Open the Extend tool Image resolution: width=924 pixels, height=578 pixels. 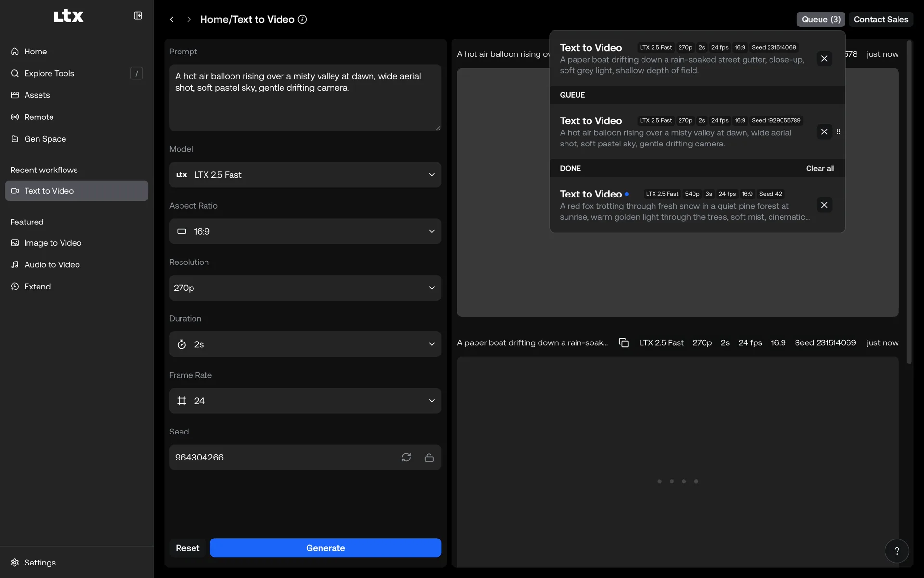point(77,287)
